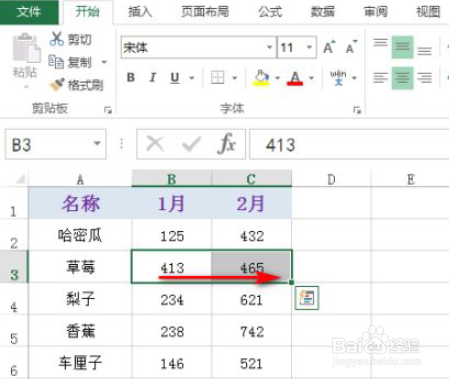
Task: Confirm entry with checkmark icon
Action: coord(191,144)
